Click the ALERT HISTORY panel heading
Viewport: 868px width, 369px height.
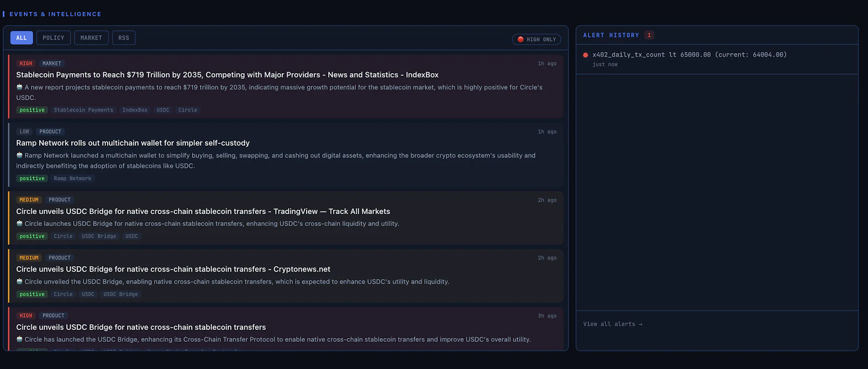click(611, 35)
